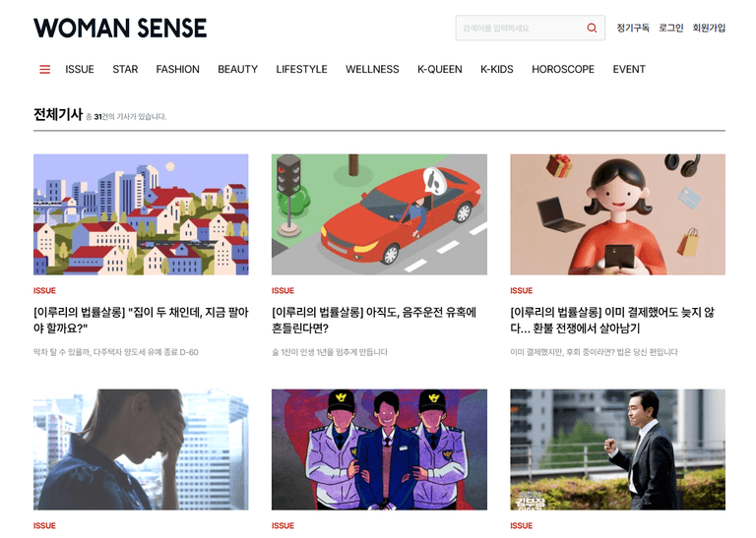Click the WOMAN SENSE logo
This screenshot has width=756, height=538.
point(120,28)
